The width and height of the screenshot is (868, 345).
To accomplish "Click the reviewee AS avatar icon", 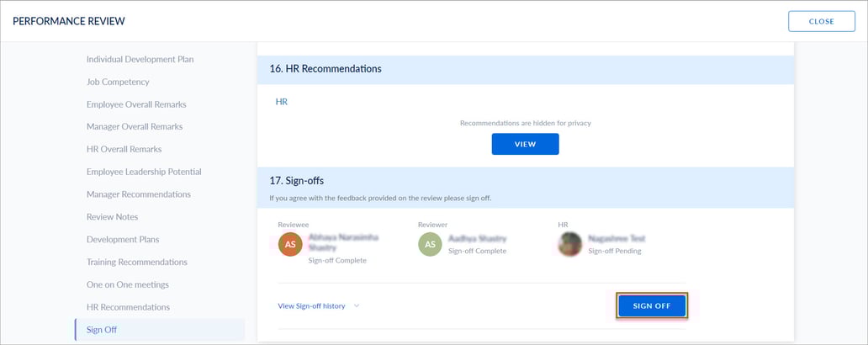I will 290,244.
